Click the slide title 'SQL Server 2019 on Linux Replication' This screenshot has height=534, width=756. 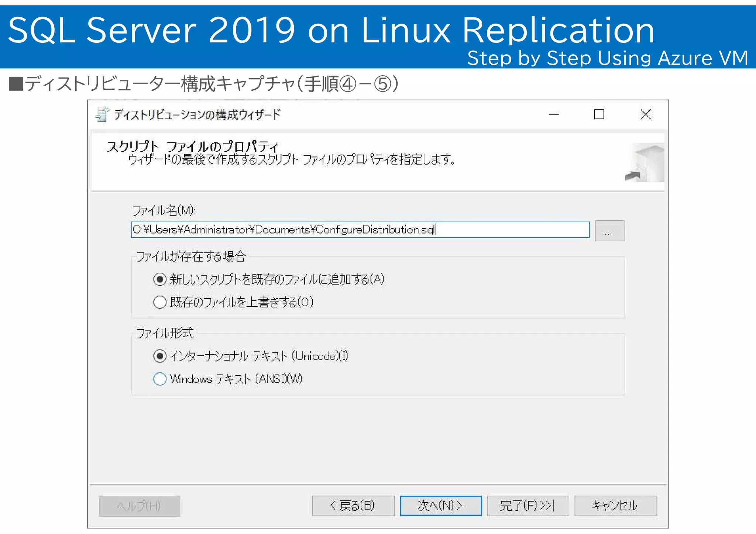coord(331,30)
